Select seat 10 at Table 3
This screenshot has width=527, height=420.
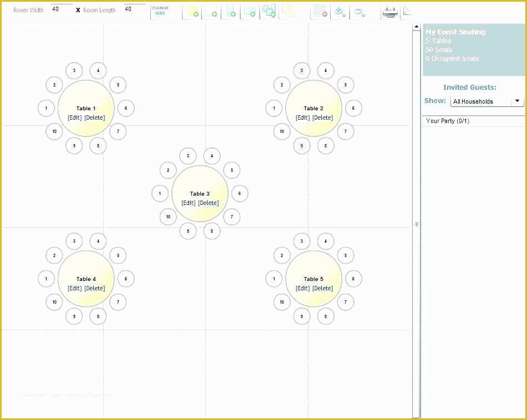[x=168, y=217]
